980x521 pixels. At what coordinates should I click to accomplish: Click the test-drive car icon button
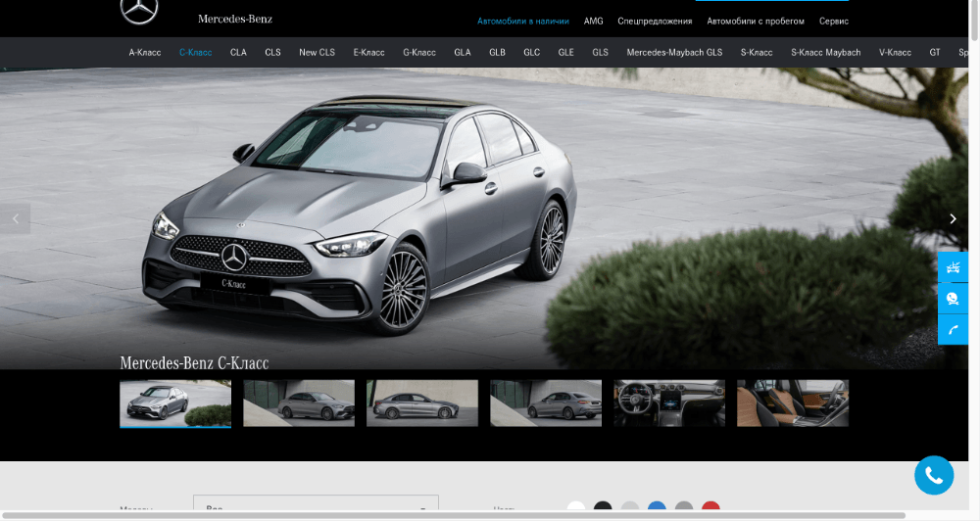click(x=953, y=267)
